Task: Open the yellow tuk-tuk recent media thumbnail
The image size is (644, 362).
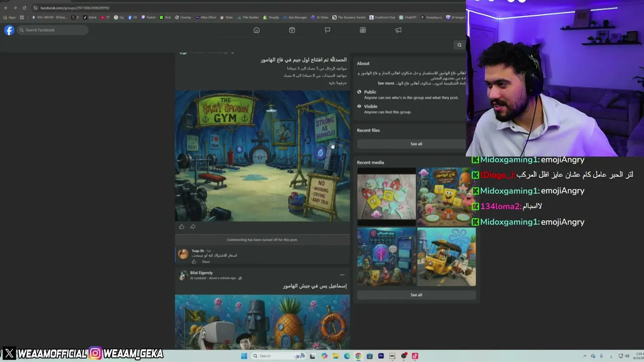Action: point(446,257)
